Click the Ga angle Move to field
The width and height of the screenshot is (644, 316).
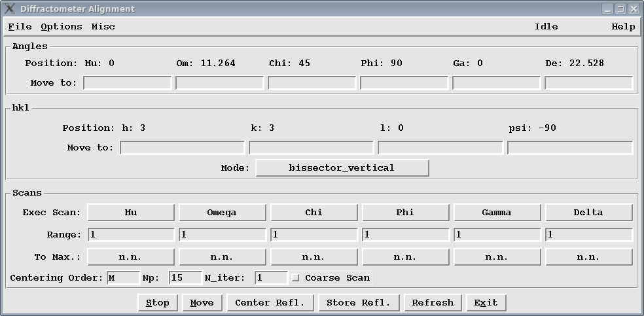click(x=496, y=83)
